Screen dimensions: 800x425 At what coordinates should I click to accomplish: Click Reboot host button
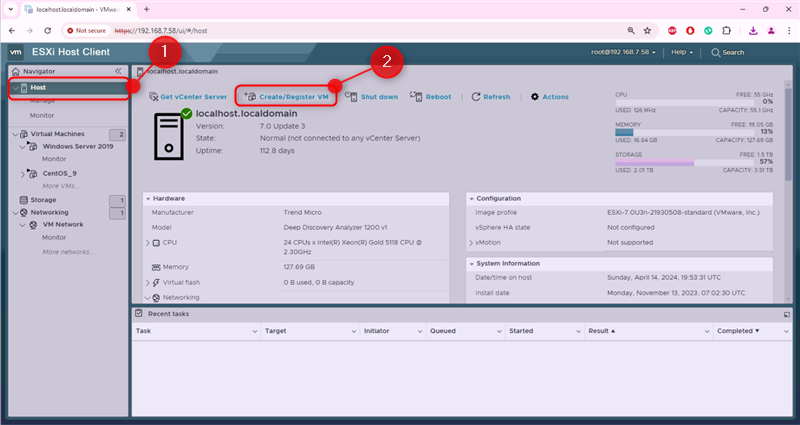pos(431,96)
